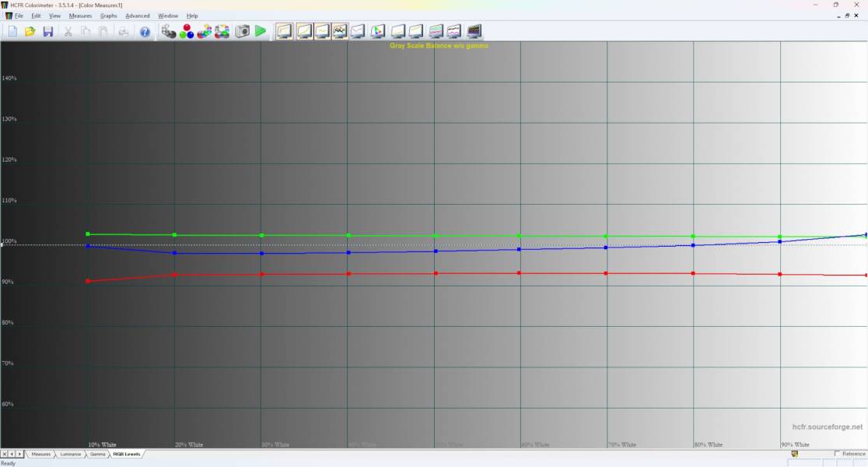Measure primary colors with RGB balls icon

tap(187, 32)
